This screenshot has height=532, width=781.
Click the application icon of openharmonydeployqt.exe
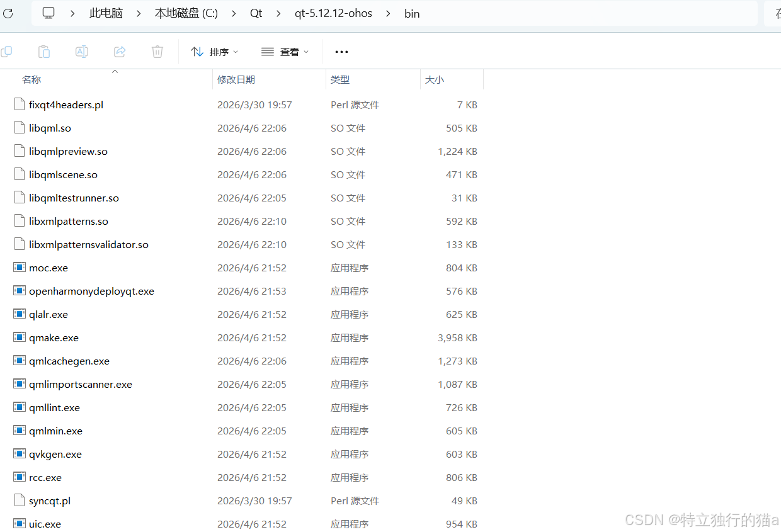pyautogui.click(x=19, y=291)
